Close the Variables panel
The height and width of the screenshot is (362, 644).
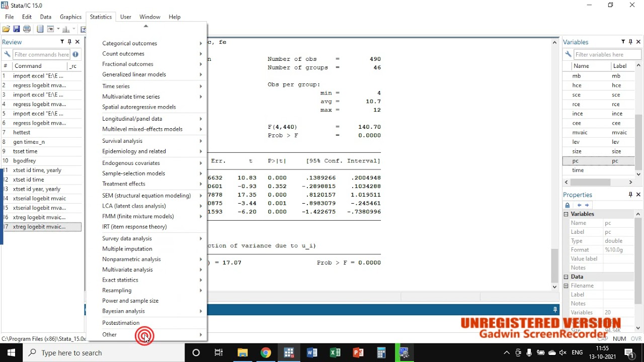[x=638, y=42]
